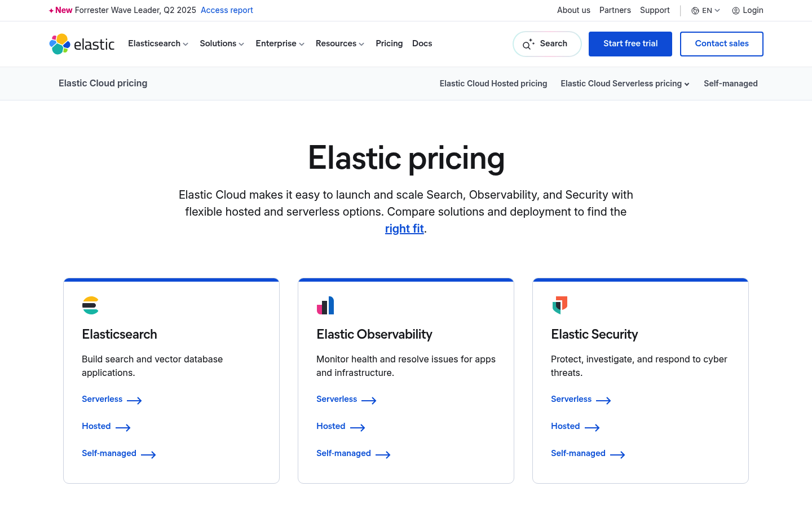
Task: Click the Elasticsearch card title
Action: (120, 334)
